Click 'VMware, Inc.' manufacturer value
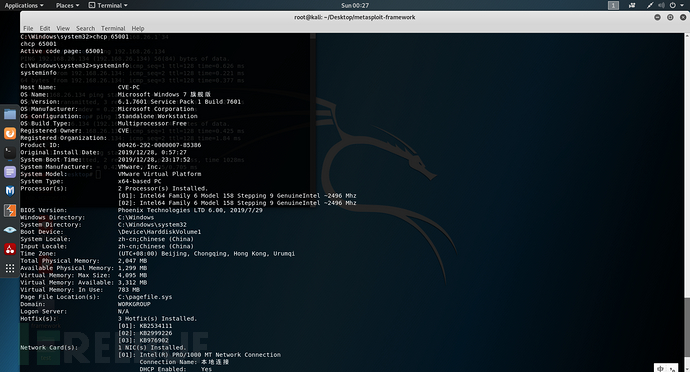This screenshot has width=690, height=372. pos(139,167)
